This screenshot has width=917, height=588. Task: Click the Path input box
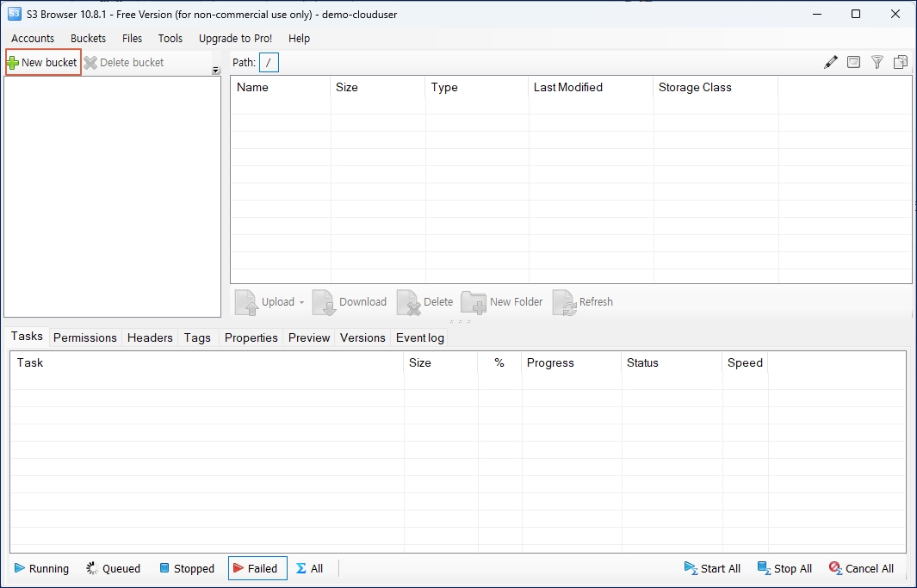click(x=269, y=63)
